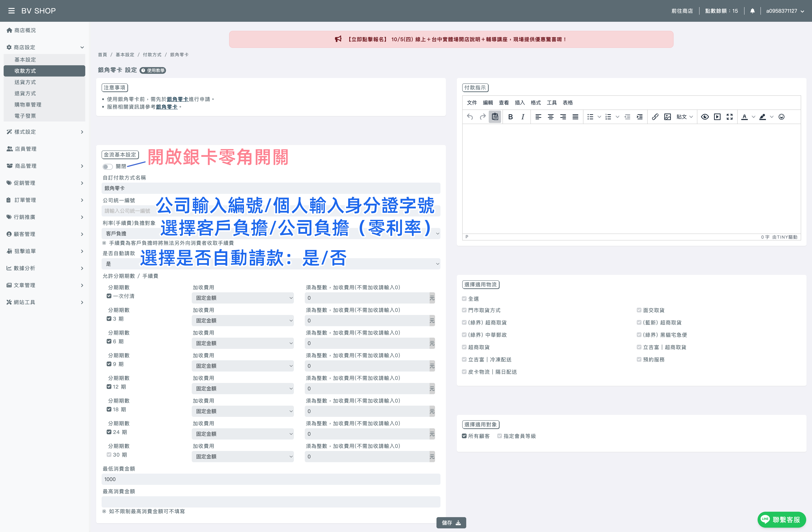Expand the 樣式設定 sidebar section

(x=45, y=132)
